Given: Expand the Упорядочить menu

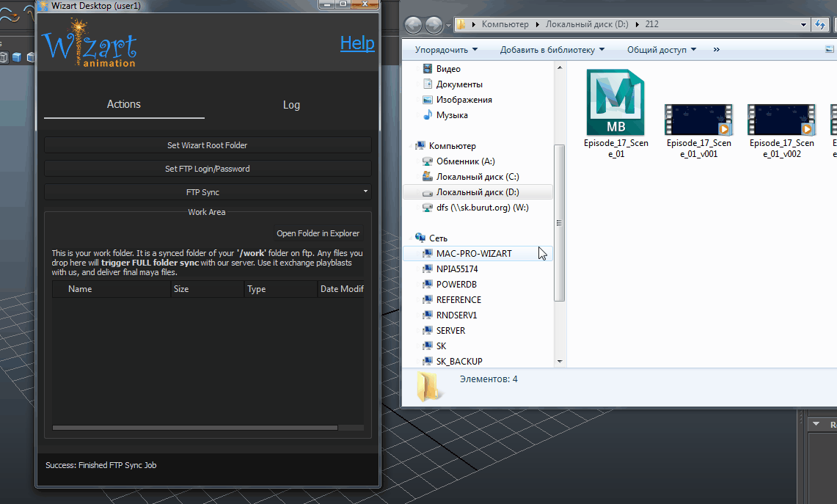Looking at the screenshot, I should pos(446,50).
